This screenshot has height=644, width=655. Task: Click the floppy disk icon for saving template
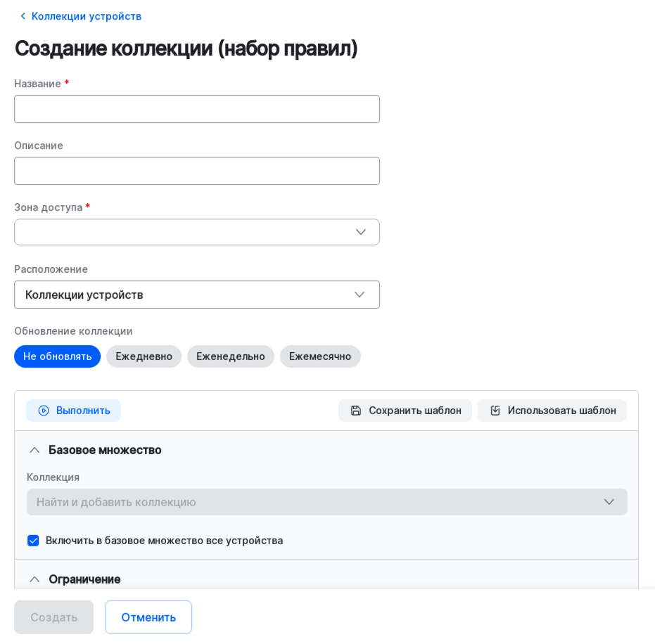(356, 411)
